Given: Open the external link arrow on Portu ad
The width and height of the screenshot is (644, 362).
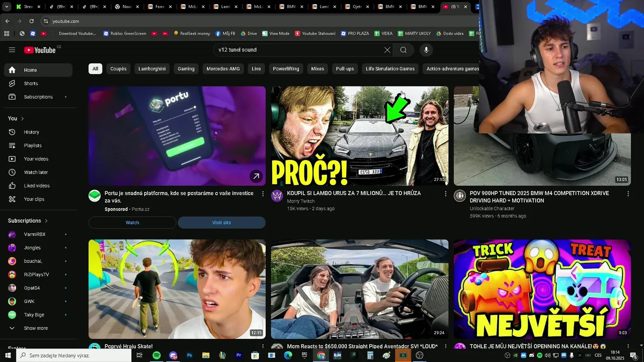Looking at the screenshot, I should click(256, 176).
